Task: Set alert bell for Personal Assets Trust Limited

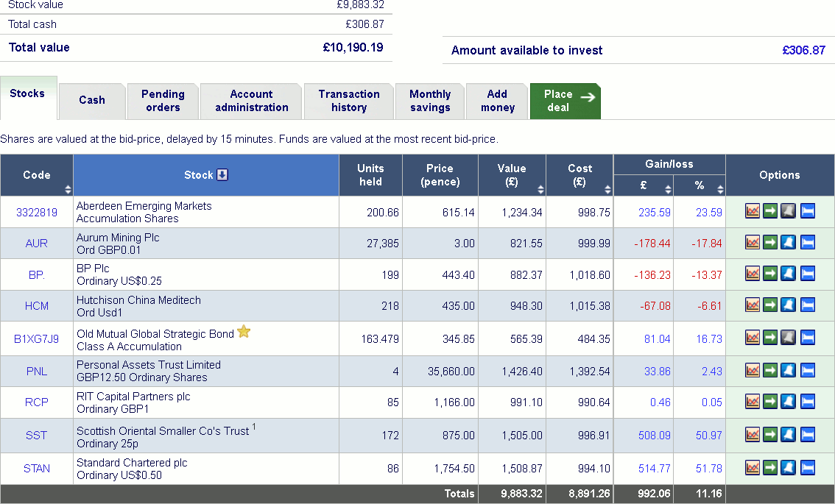Action: (788, 370)
